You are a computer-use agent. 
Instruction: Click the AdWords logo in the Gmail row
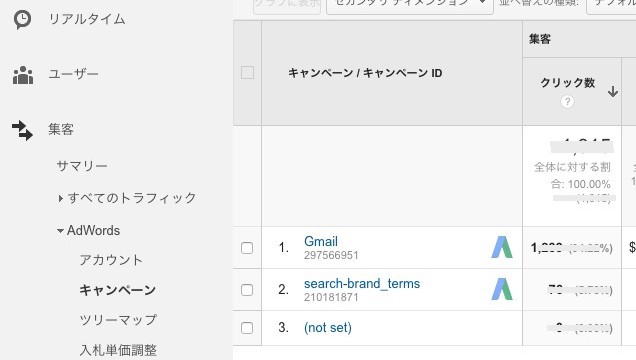502,247
